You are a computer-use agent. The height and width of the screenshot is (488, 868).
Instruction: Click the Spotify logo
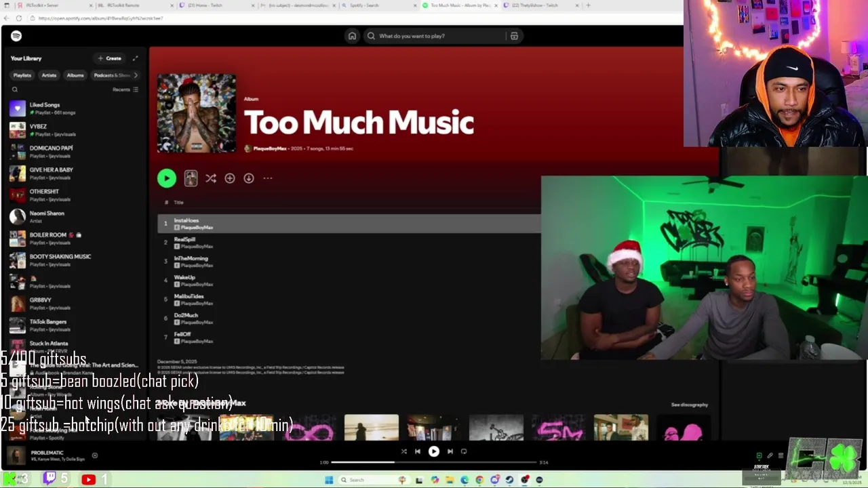[x=16, y=36]
